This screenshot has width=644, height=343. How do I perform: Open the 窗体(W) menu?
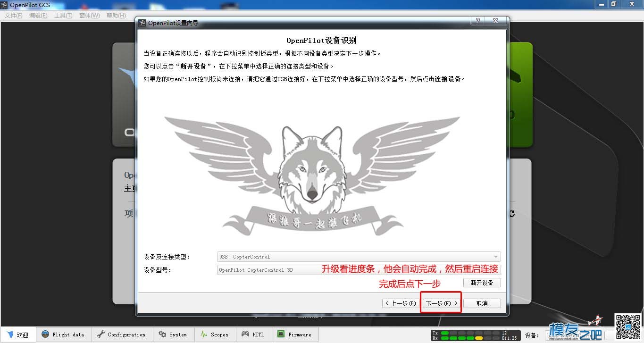click(89, 15)
